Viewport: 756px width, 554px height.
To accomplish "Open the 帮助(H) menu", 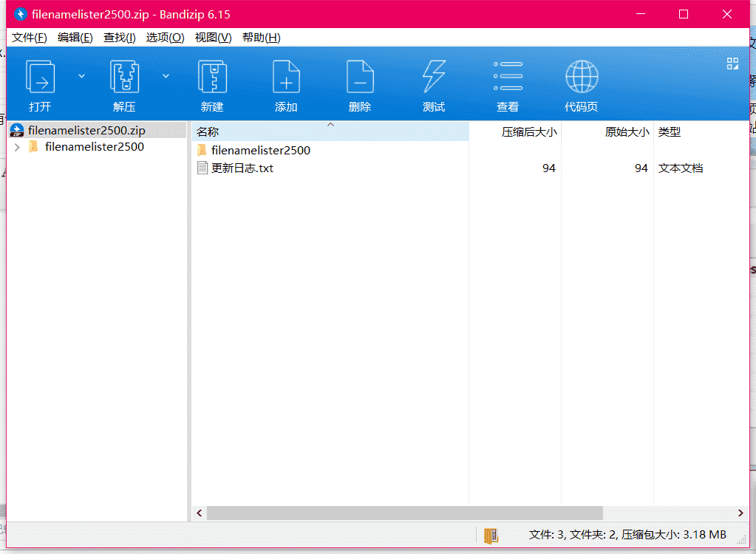I will point(262,38).
